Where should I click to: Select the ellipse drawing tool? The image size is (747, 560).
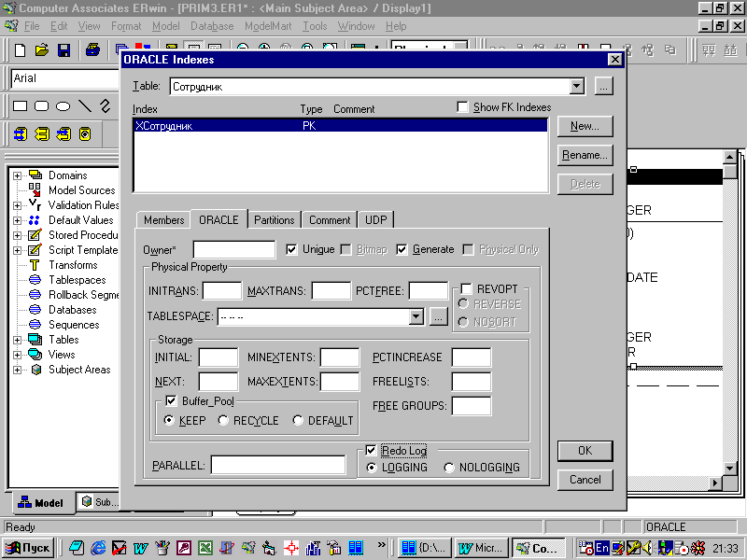[x=63, y=105]
